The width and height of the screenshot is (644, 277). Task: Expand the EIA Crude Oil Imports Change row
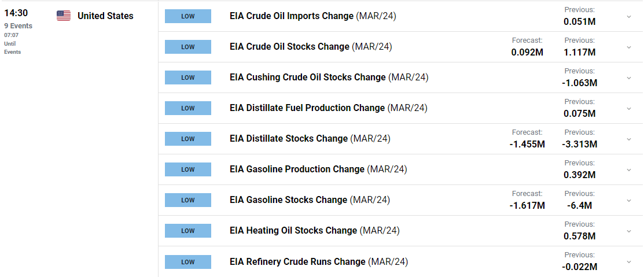(628, 16)
